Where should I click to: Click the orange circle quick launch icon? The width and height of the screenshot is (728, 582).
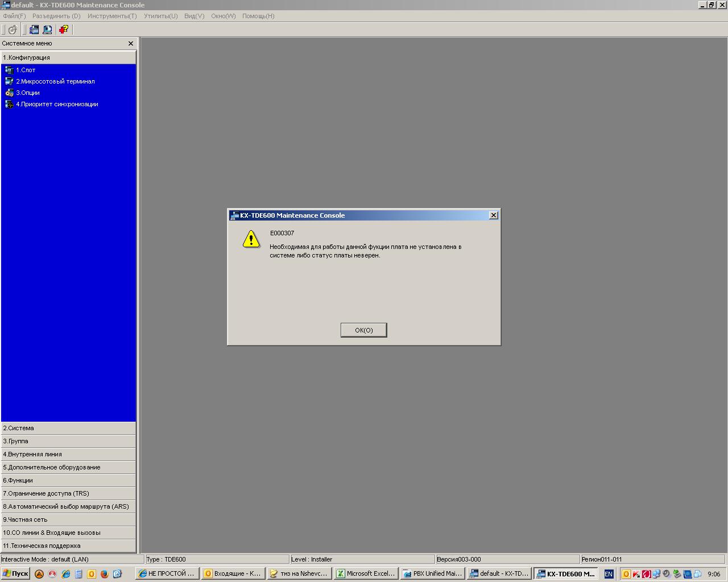coord(39,574)
